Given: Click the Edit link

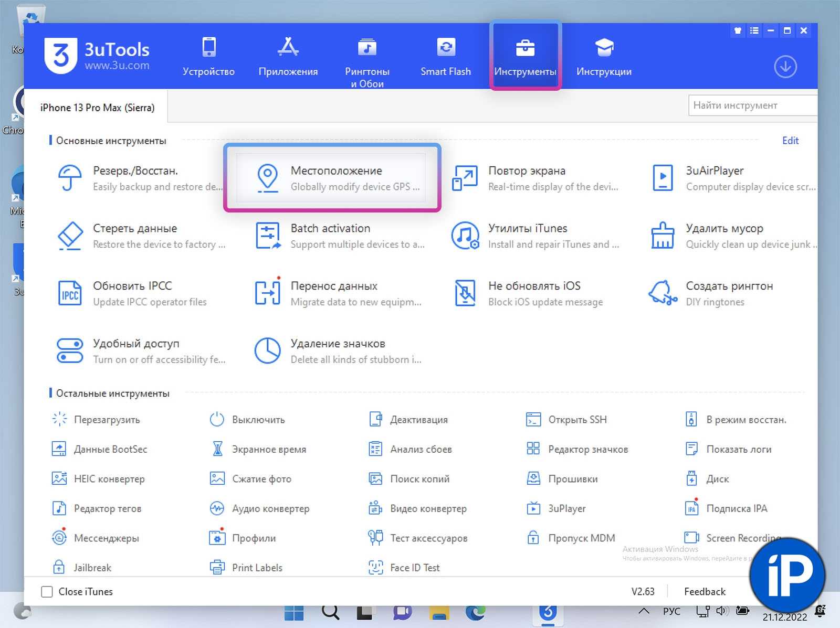Looking at the screenshot, I should [790, 140].
